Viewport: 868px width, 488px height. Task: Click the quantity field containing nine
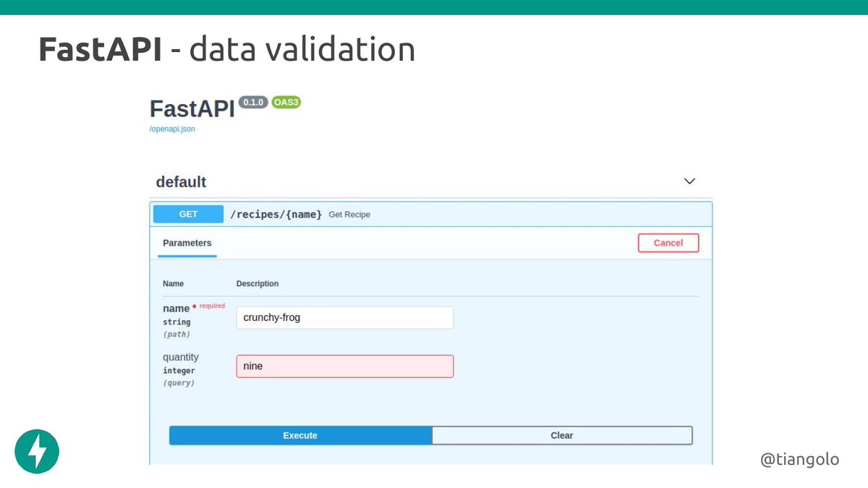tap(345, 367)
